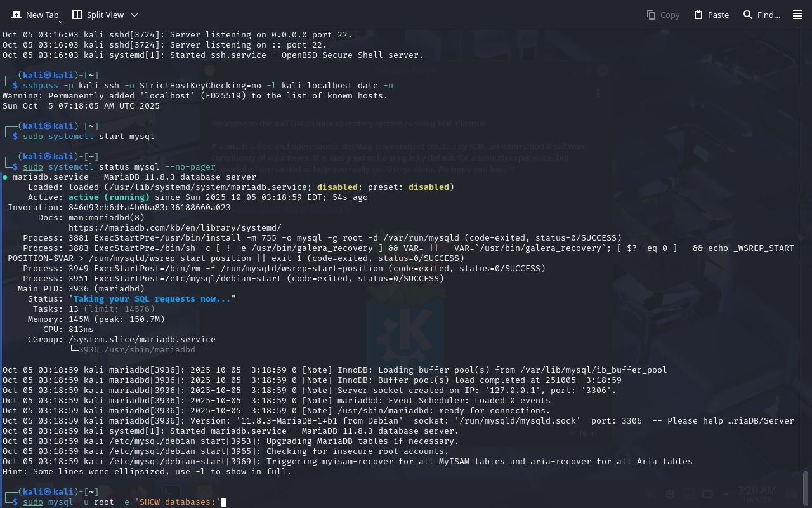Expand the Split View dropdown chevron
812x508 pixels.
point(134,15)
